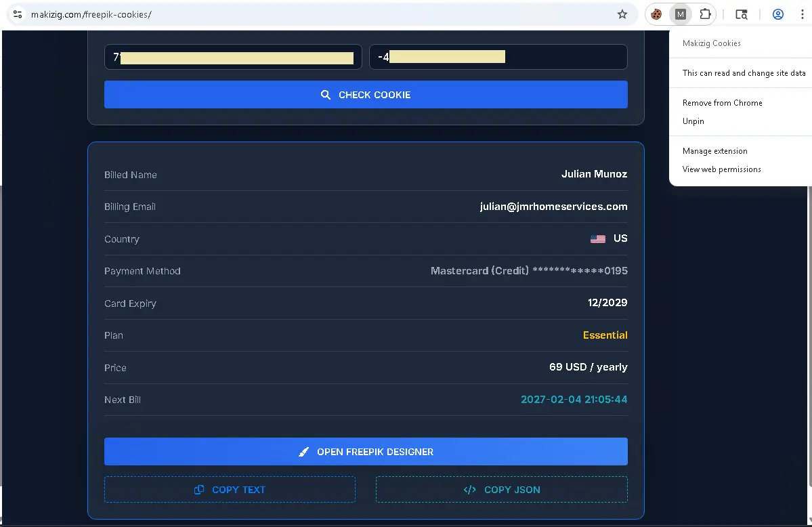The width and height of the screenshot is (812, 527).
Task: Click the 'Card Expiry' label
Action: point(130,303)
